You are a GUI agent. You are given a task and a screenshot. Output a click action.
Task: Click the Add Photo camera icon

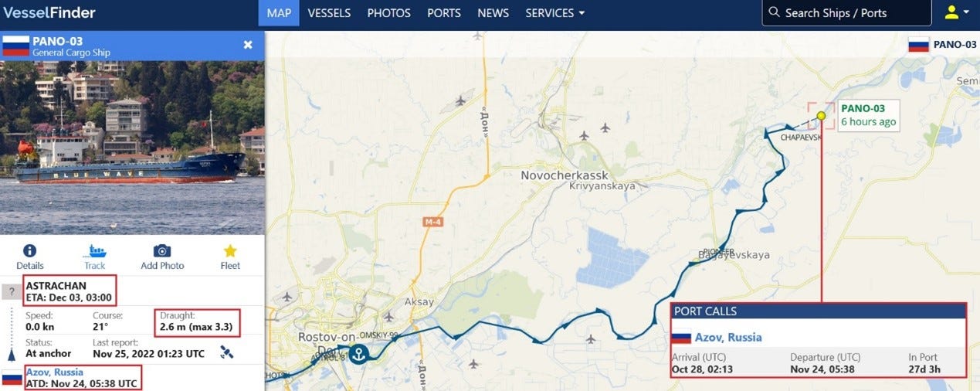point(161,250)
